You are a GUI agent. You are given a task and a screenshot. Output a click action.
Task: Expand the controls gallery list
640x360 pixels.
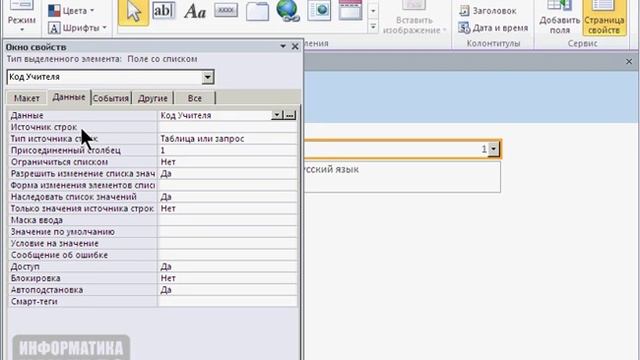click(x=373, y=27)
